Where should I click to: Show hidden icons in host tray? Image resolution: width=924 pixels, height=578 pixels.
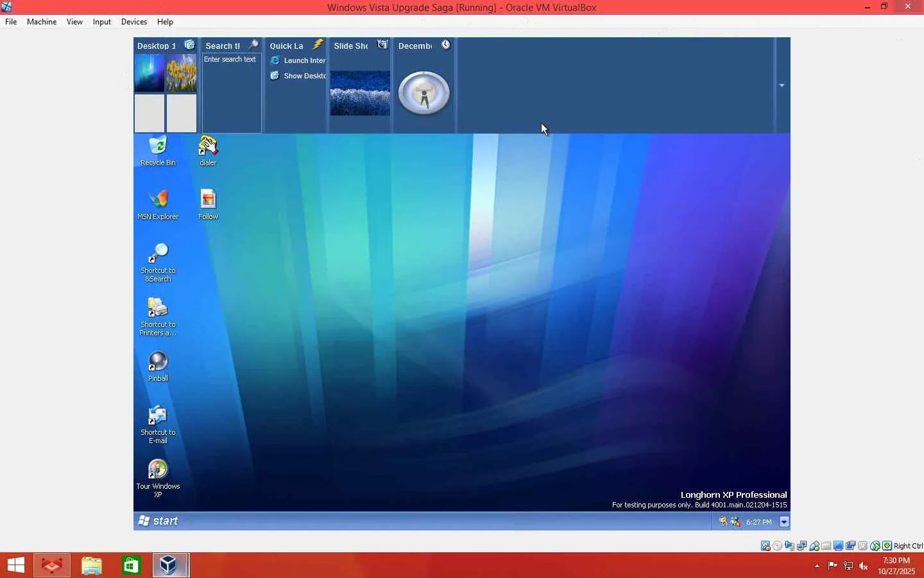point(817,566)
